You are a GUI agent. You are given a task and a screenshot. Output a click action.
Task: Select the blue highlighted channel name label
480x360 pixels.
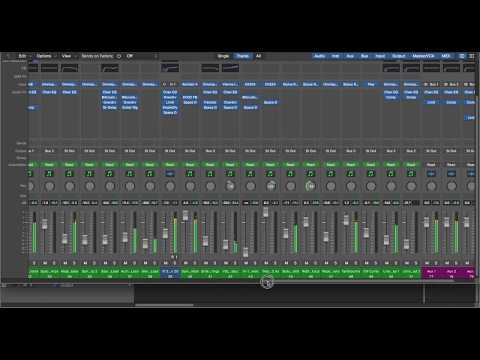(x=170, y=272)
